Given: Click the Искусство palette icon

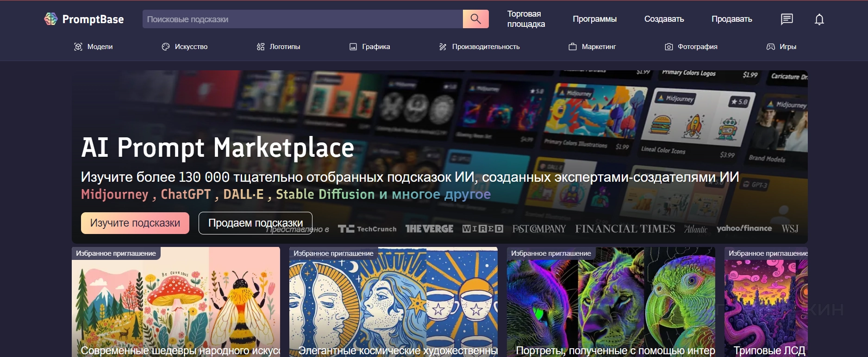Looking at the screenshot, I should click(x=166, y=47).
